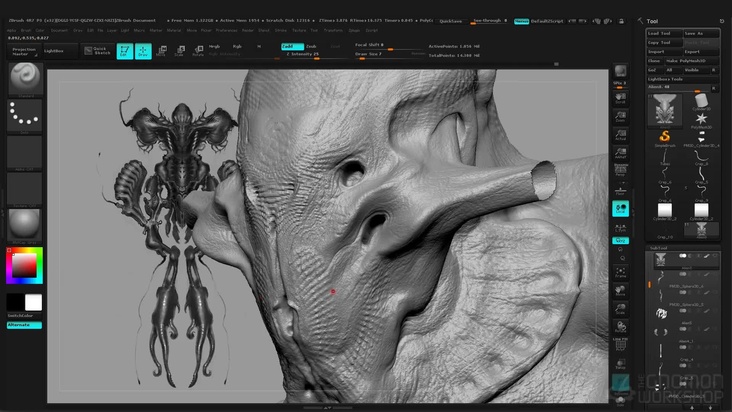Pick a color in the color picker
The height and width of the screenshot is (412, 732).
pyautogui.click(x=24, y=265)
